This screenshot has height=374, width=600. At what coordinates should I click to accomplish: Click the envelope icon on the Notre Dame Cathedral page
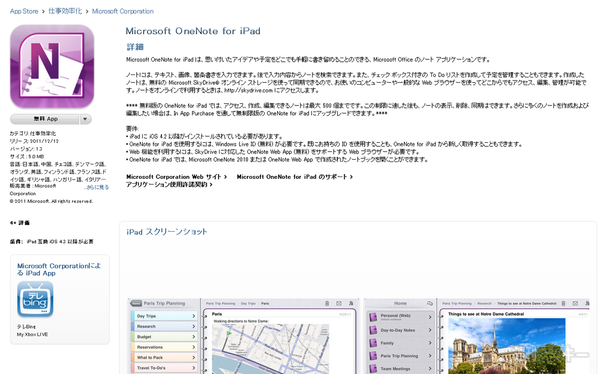(x=575, y=303)
